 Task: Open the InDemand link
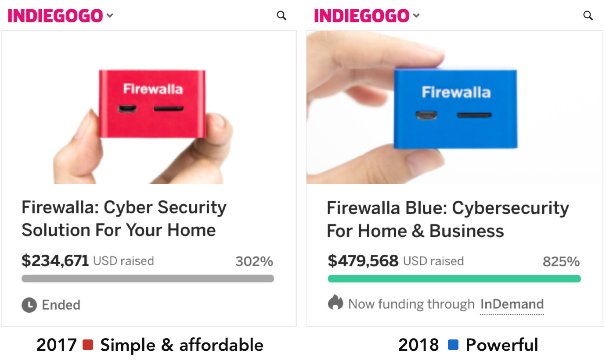pyautogui.click(x=512, y=304)
